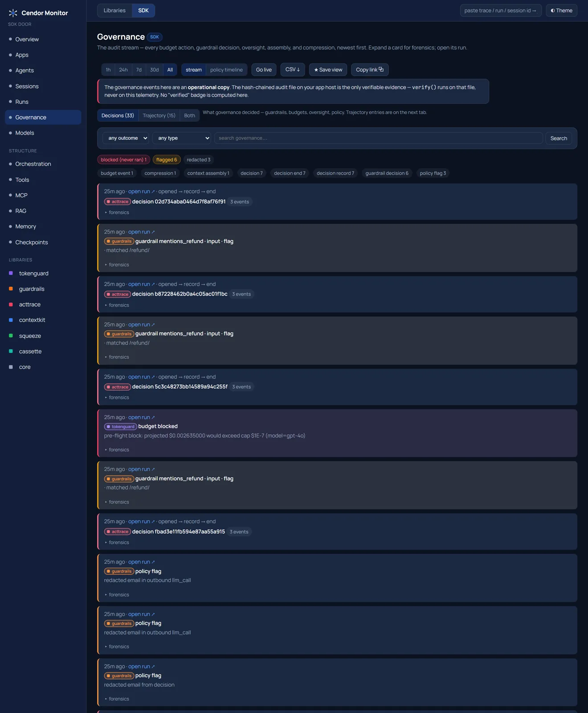Viewport: 588px width, 713px height.
Task: Filter by budget event 1 chip
Action: tap(117, 173)
